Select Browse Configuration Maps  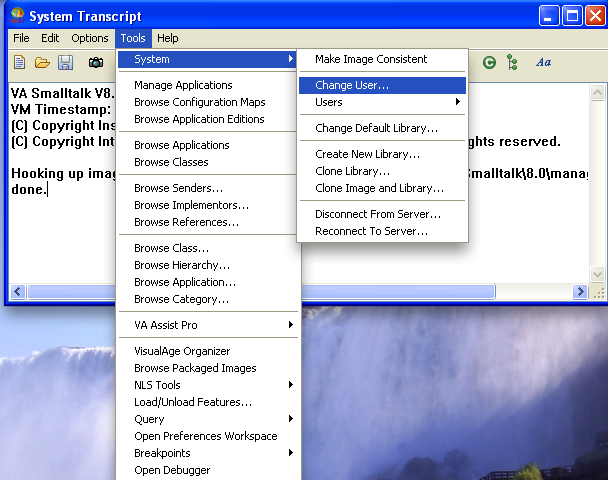208,102
